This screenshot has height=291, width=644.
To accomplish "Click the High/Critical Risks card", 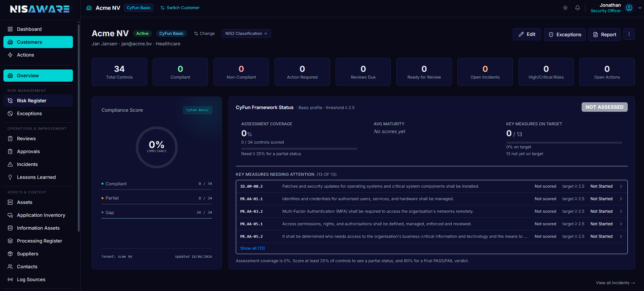I will coord(546,72).
